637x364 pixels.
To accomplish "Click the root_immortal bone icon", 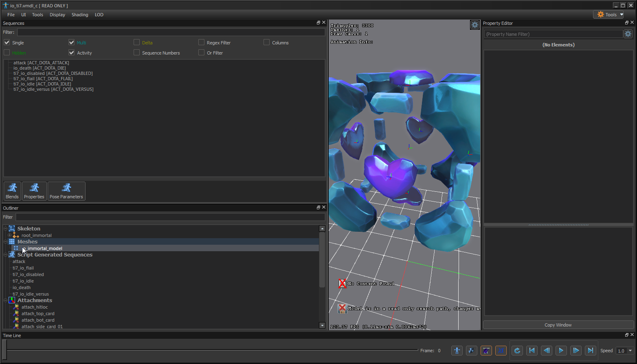I will click(x=16, y=235).
